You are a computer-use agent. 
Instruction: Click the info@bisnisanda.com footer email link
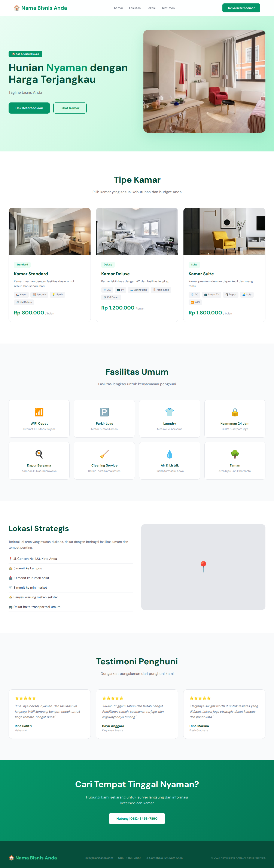pos(99,858)
